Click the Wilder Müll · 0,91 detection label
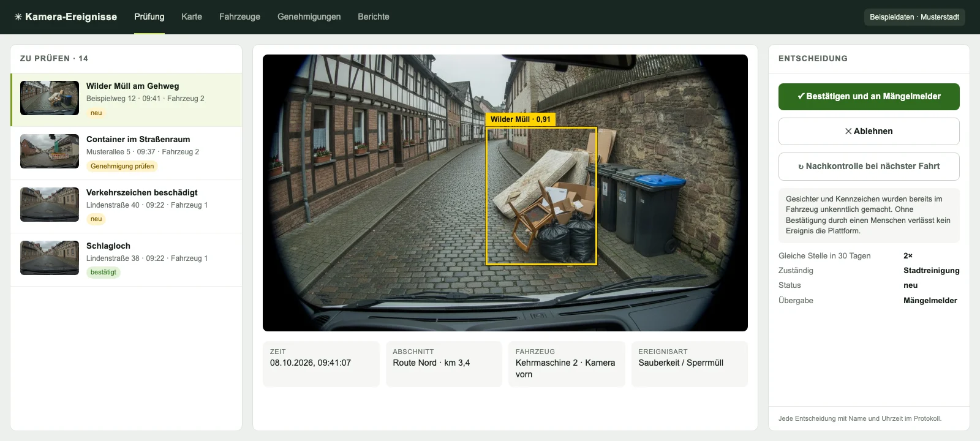This screenshot has width=980, height=441. [x=521, y=119]
